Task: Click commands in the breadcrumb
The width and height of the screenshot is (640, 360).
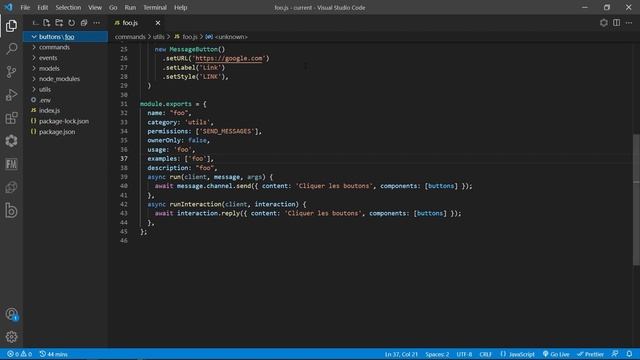Action: (x=130, y=37)
